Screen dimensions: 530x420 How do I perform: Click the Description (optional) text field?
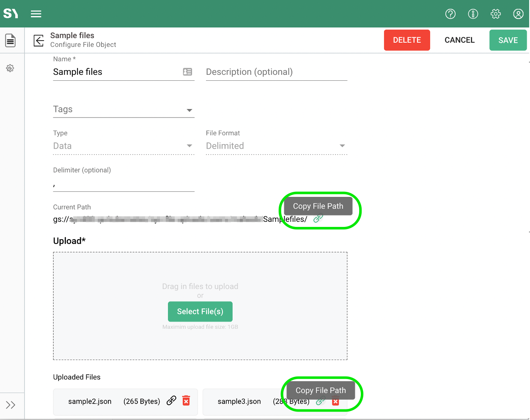(276, 72)
